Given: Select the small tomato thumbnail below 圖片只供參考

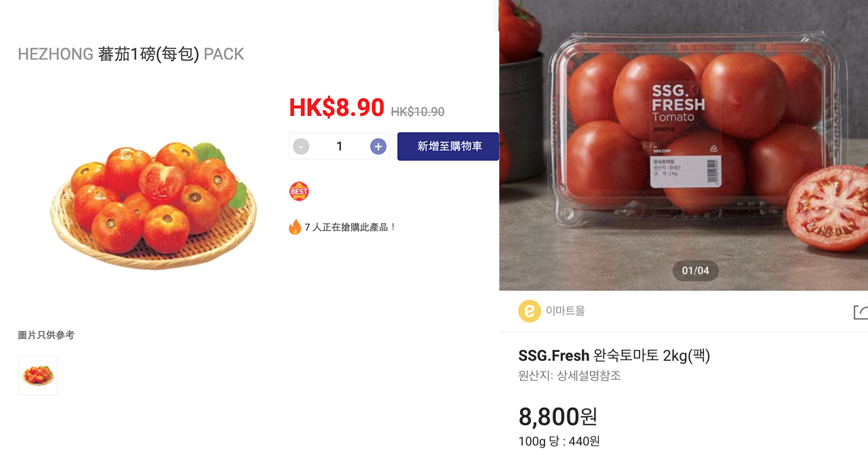Looking at the screenshot, I should tap(37, 375).
